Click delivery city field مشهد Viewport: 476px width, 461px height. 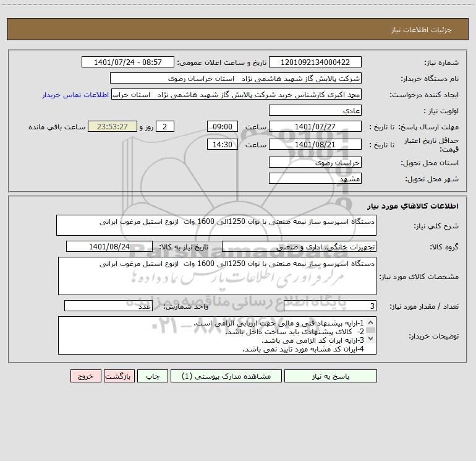coord(315,178)
